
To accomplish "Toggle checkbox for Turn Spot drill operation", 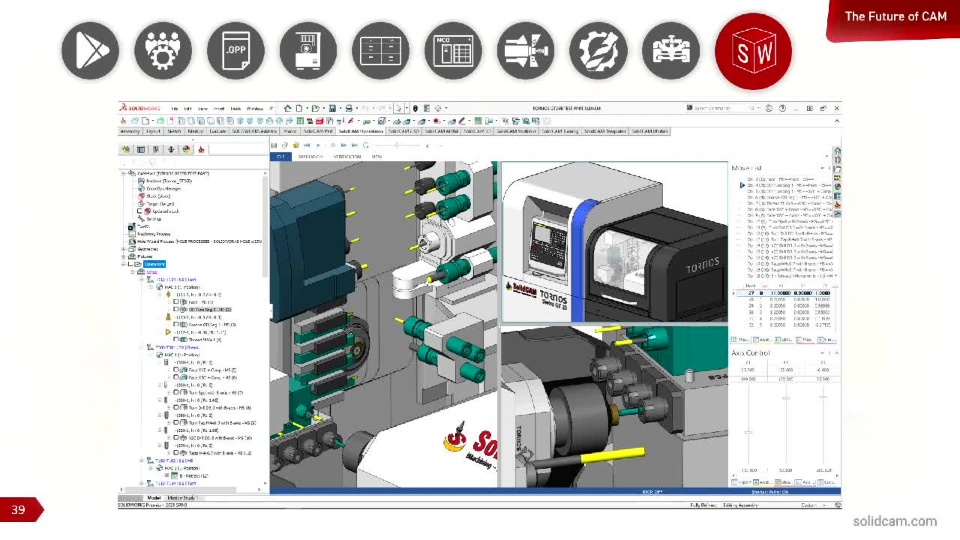I will (176, 392).
